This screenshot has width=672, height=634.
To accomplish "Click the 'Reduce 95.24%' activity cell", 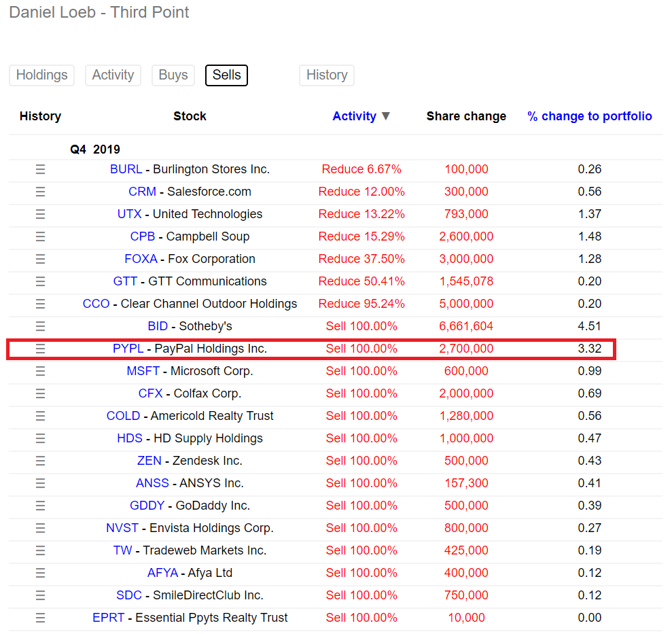I will click(x=361, y=304).
